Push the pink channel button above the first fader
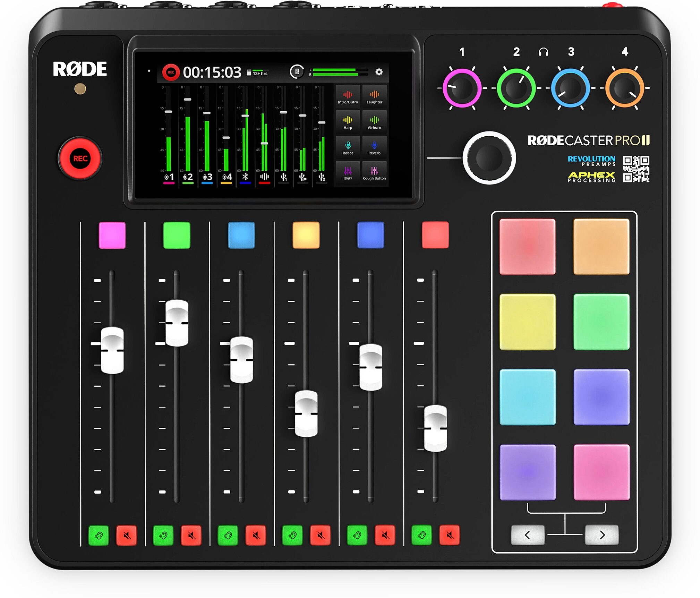700x598 pixels. pos(112,235)
